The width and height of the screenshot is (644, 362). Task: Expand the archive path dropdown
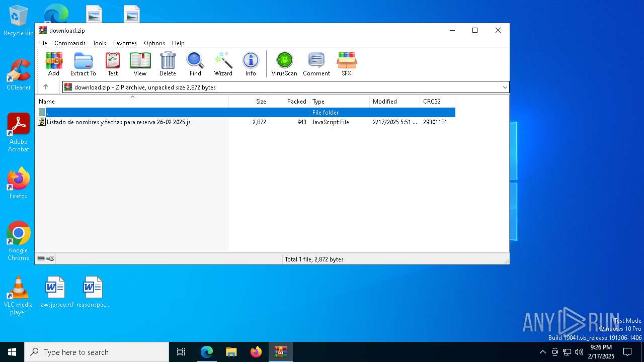(x=505, y=87)
